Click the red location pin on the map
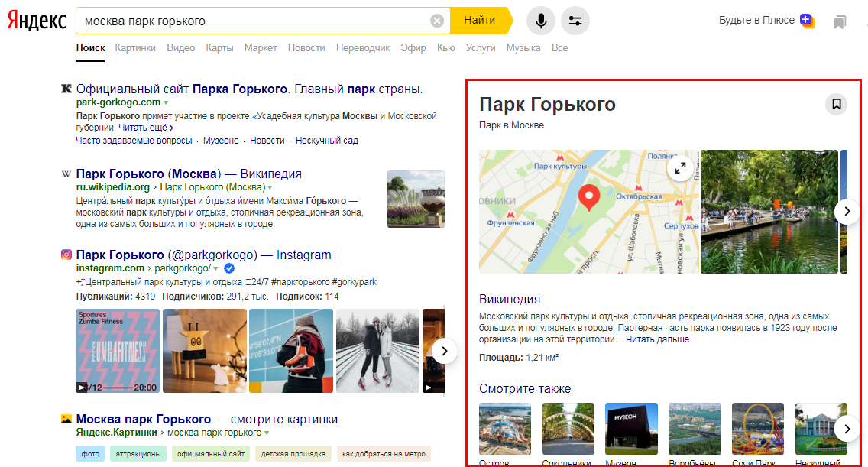Image resolution: width=868 pixels, height=467 pixels. click(589, 198)
